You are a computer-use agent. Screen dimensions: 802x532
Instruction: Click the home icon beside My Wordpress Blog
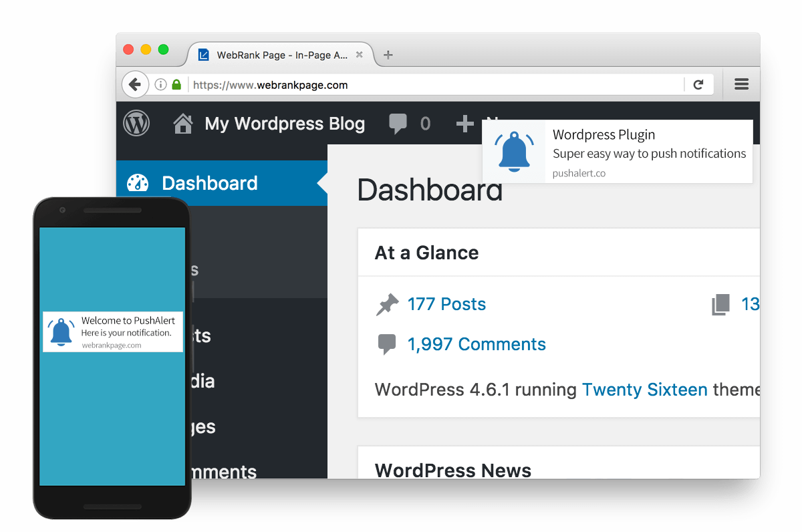tap(182, 123)
